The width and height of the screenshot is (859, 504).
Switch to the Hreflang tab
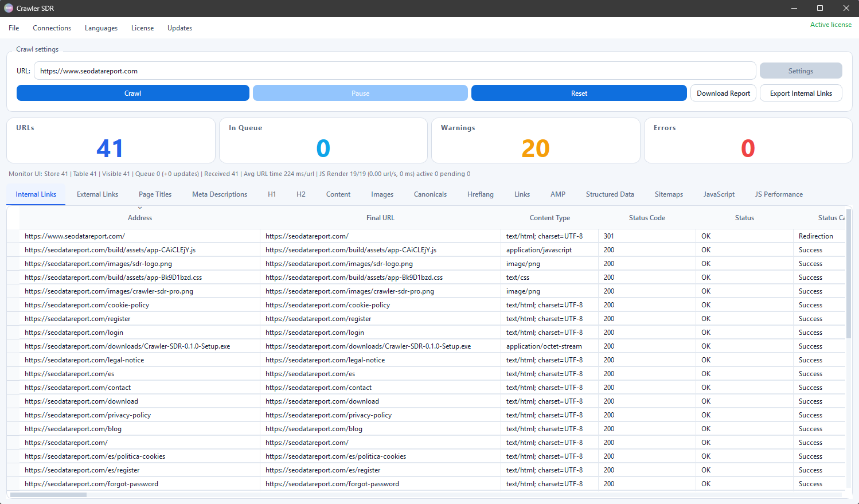tap(481, 194)
